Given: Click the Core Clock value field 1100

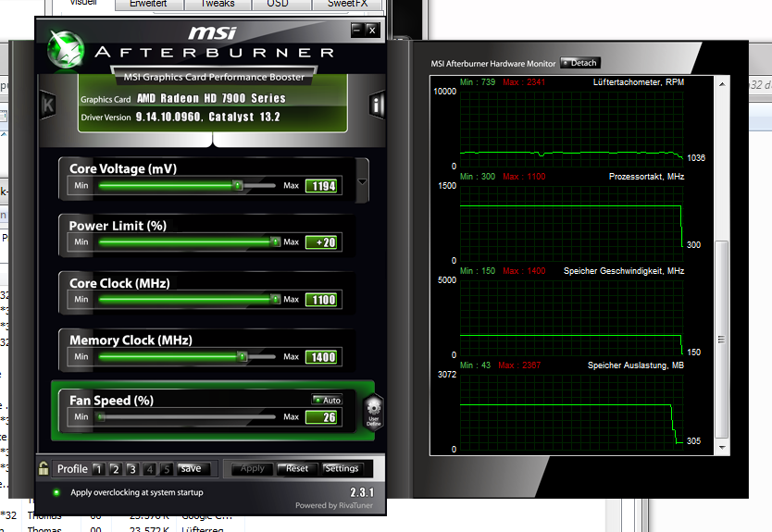Looking at the screenshot, I should pyautogui.click(x=323, y=300).
